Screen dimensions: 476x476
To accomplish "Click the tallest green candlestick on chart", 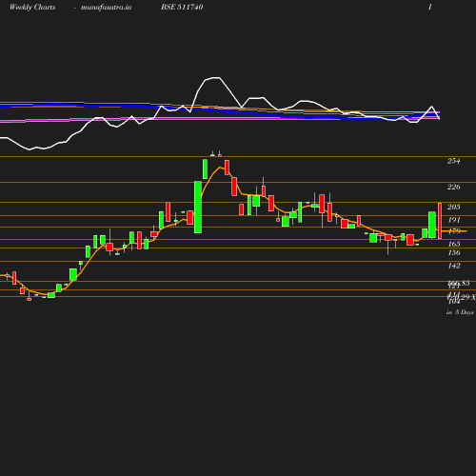I will 198,207.
